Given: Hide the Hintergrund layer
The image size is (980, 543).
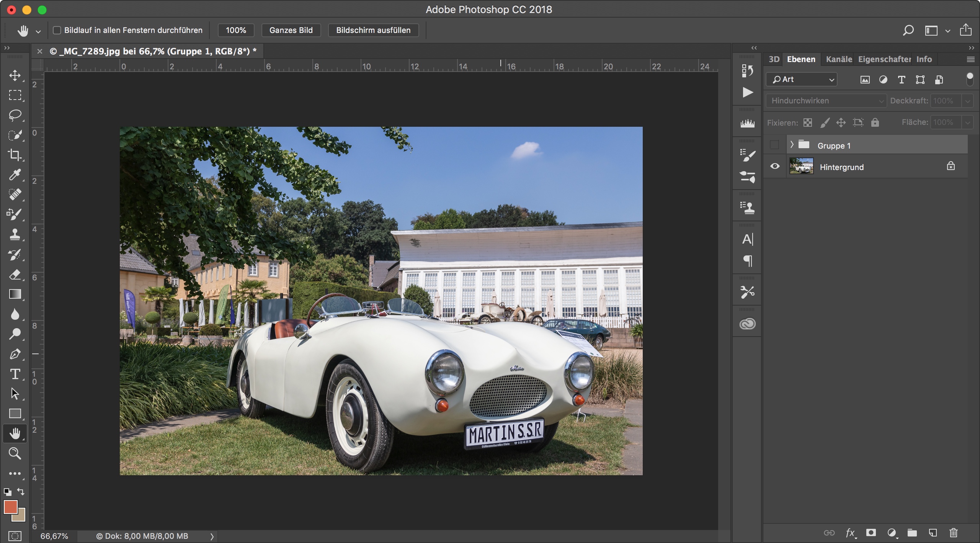Looking at the screenshot, I should [x=775, y=167].
